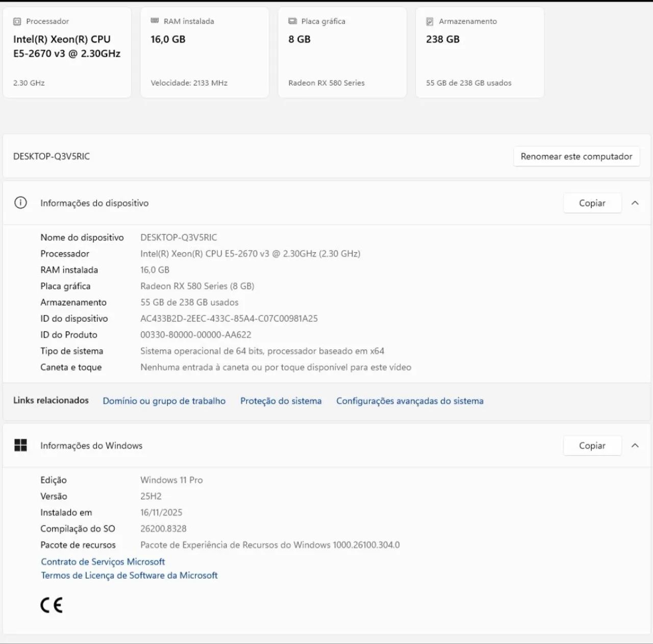Screen dimensions: 653x644
Task: Click the "Processador" title of the top card
Action: pyautogui.click(x=47, y=21)
